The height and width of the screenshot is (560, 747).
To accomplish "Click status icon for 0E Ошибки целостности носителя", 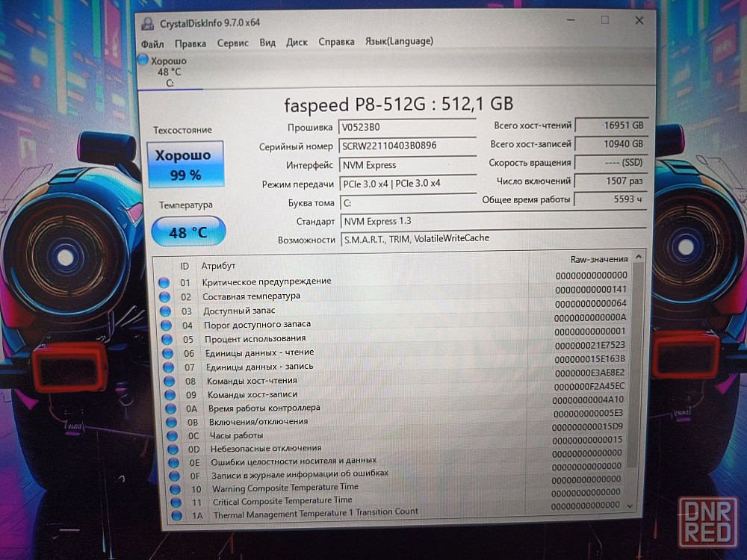I will click(174, 462).
